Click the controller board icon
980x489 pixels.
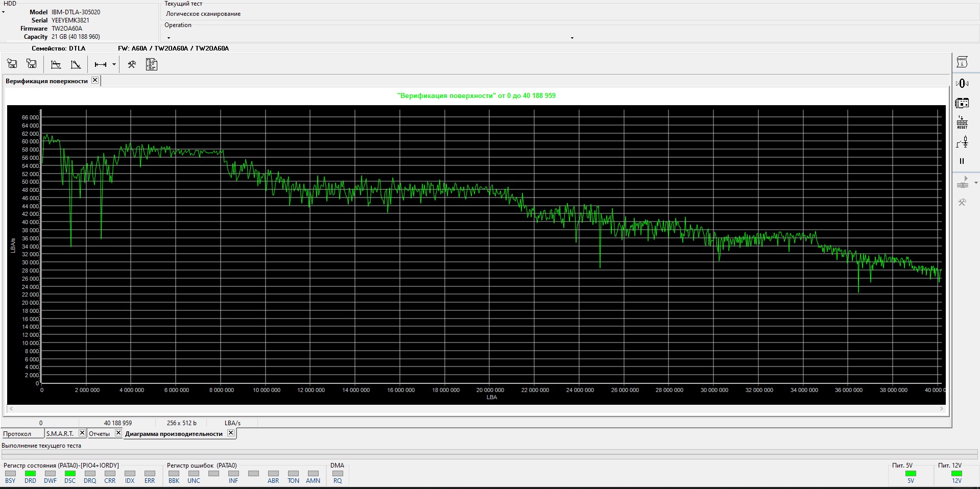(x=962, y=103)
